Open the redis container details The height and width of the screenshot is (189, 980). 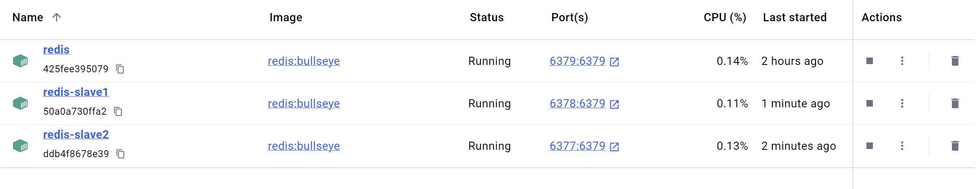pyautogui.click(x=56, y=49)
